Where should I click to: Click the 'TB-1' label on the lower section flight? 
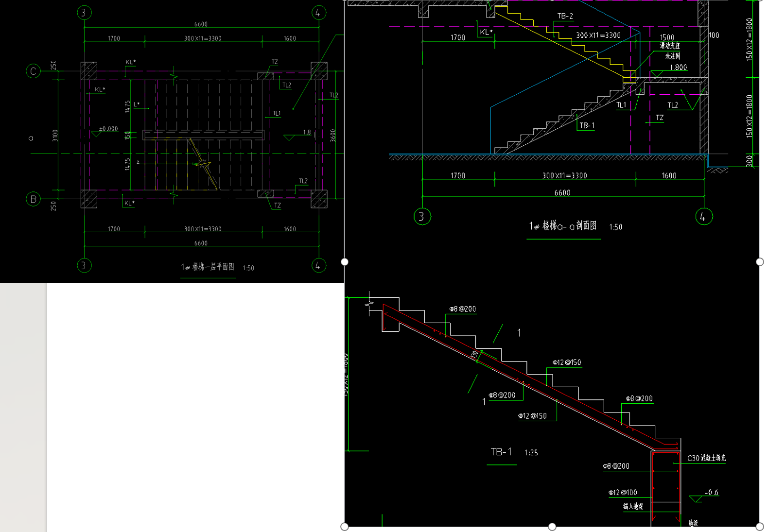point(587,125)
